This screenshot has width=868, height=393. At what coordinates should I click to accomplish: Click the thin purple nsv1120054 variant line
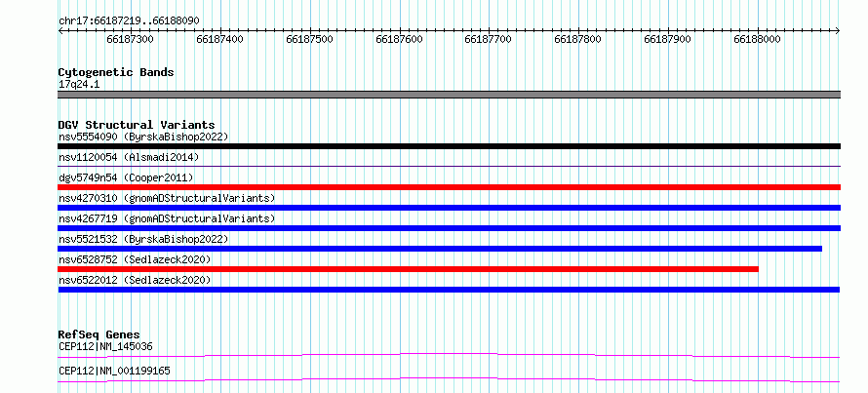(449, 166)
